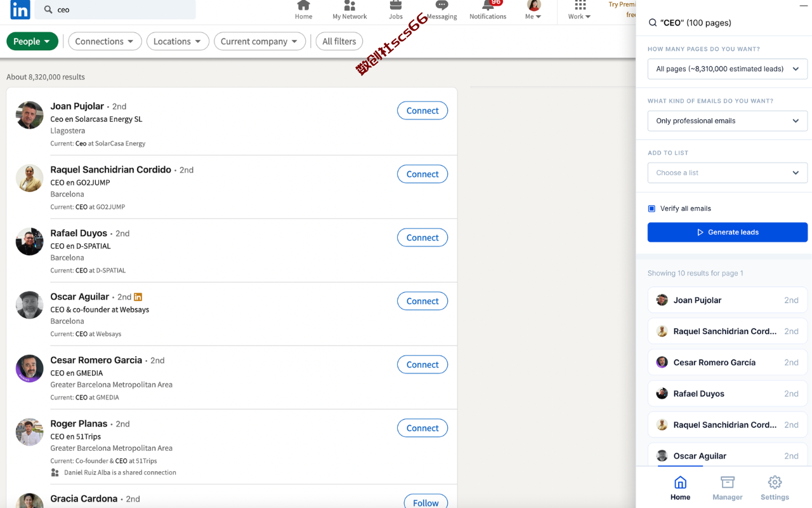Connect with Joan Pujolar

click(x=422, y=110)
